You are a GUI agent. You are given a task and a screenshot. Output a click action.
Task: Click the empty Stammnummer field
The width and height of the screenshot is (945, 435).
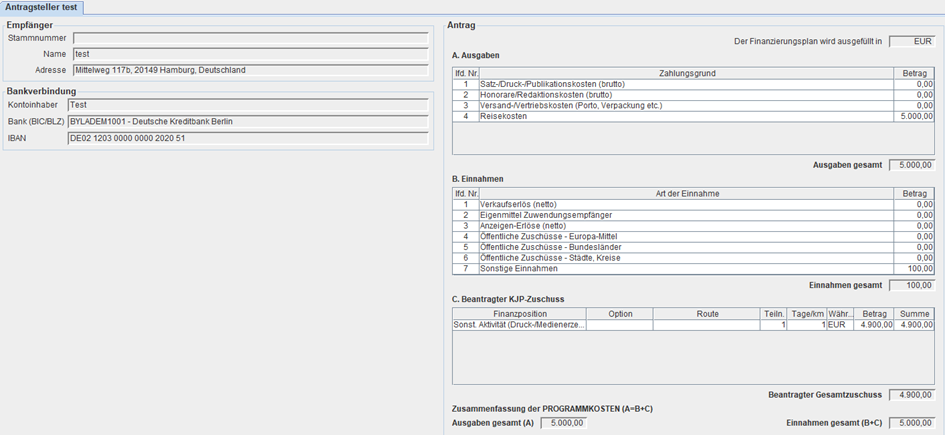pyautogui.click(x=250, y=38)
